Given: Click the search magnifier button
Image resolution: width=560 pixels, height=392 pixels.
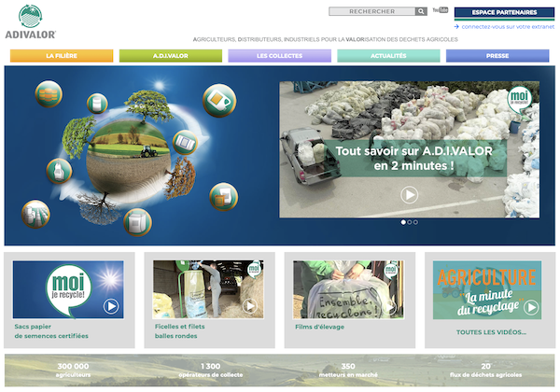Looking at the screenshot, I should (421, 11).
